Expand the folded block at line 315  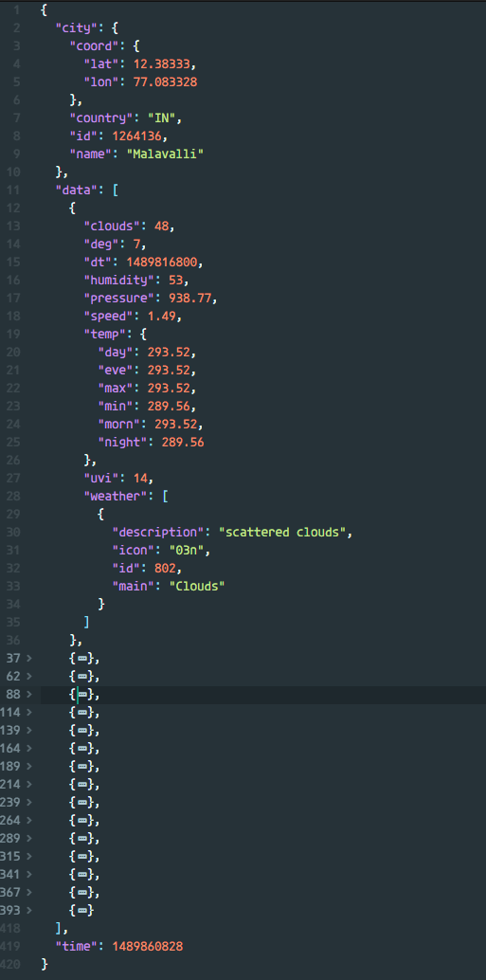coord(29,856)
